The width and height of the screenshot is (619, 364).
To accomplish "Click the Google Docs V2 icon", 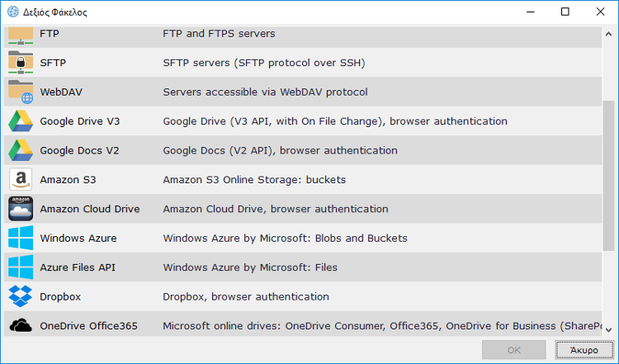I will tap(21, 150).
